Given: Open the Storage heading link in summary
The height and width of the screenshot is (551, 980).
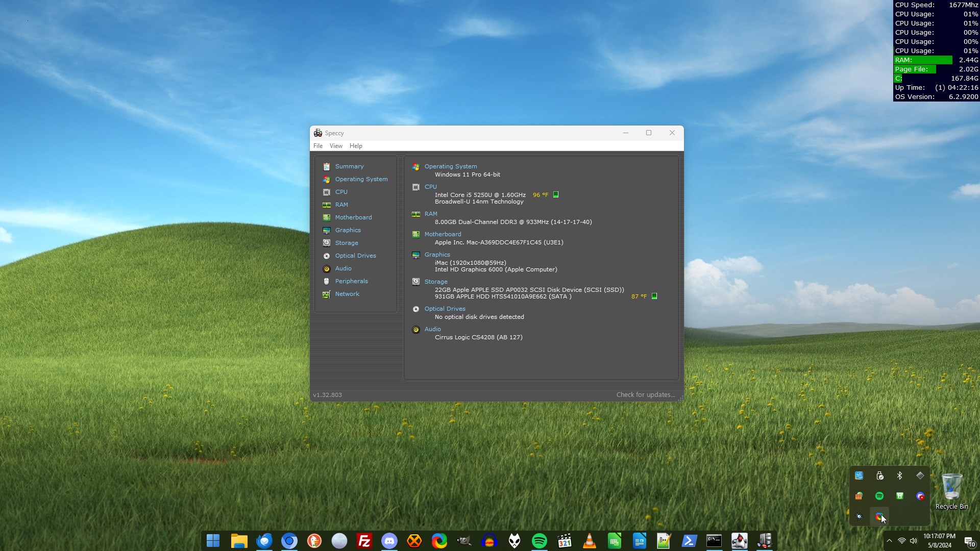Looking at the screenshot, I should click(x=436, y=282).
